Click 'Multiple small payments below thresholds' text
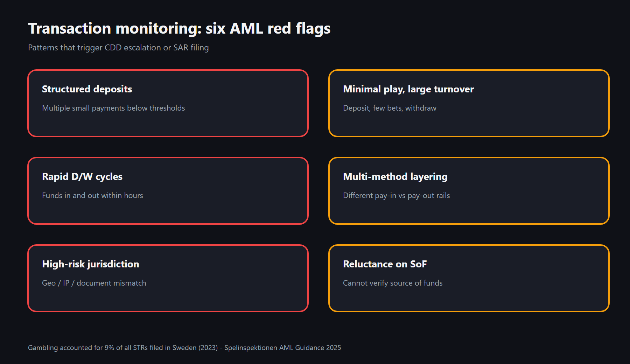 coord(113,108)
